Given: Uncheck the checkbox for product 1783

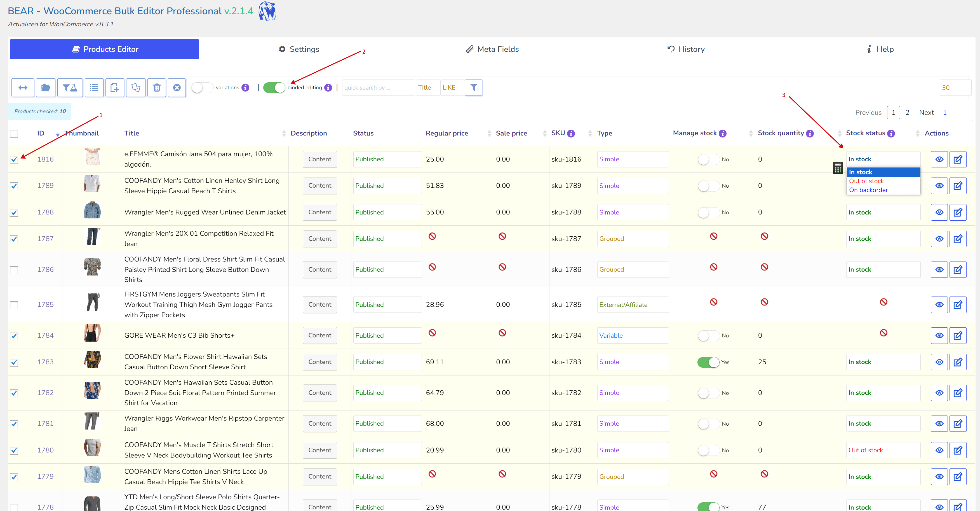Looking at the screenshot, I should [x=14, y=362].
